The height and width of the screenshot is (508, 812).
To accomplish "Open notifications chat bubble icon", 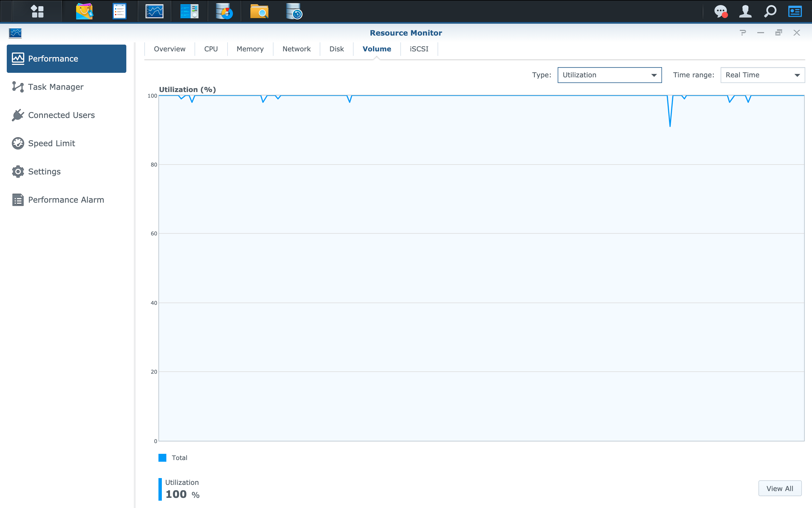I will 721,11.
